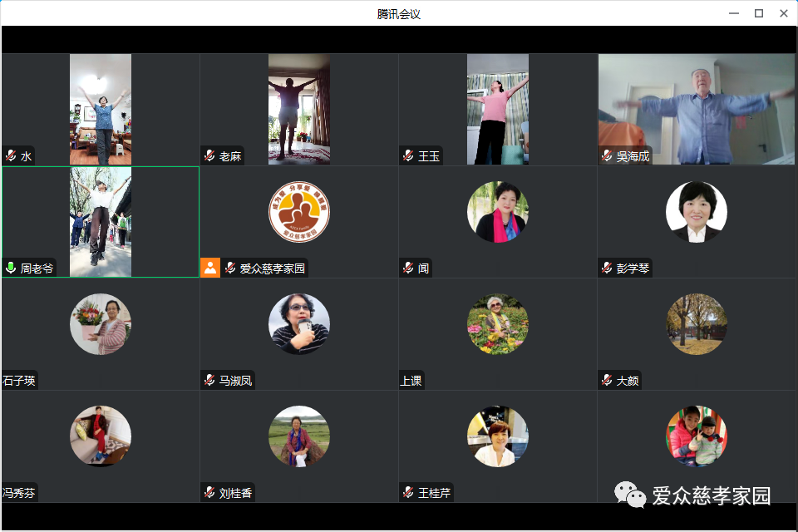
Task: Select the 周老爷 active speaker video
Action: click(100, 221)
